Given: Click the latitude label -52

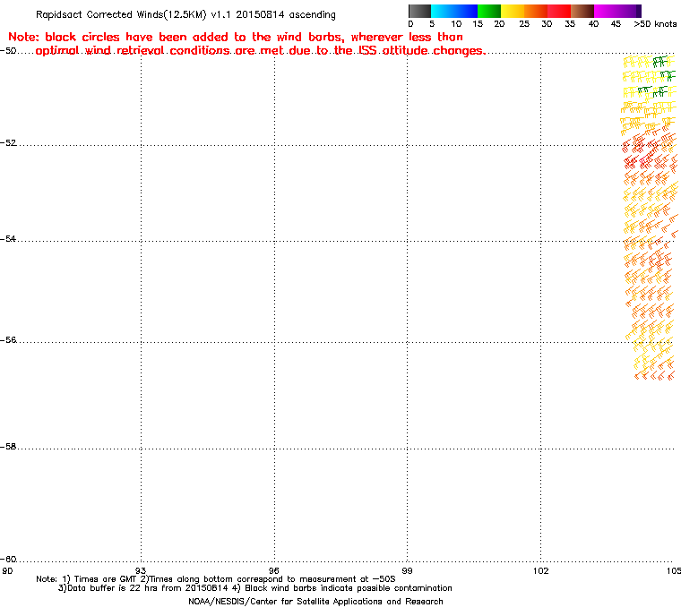Looking at the screenshot, I should point(8,143).
